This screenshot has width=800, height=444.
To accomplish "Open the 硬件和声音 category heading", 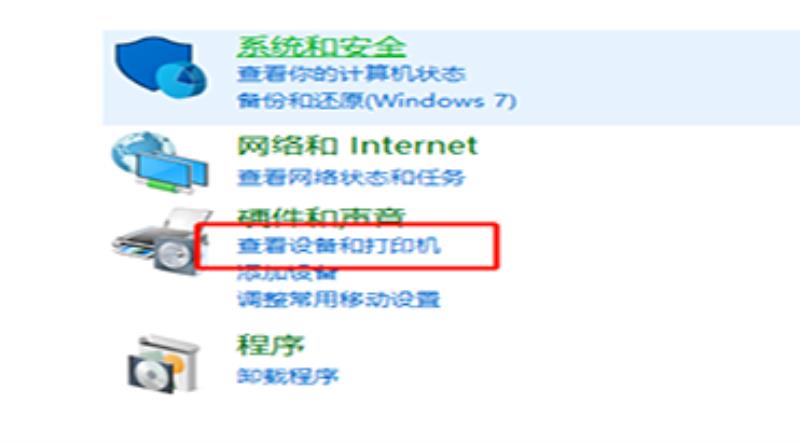I will coord(321,217).
